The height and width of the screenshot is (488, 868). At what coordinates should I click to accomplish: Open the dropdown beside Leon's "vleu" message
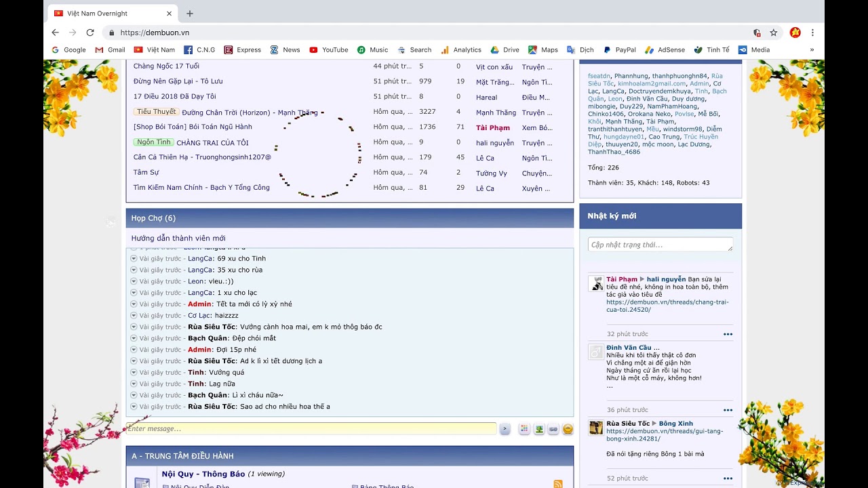click(134, 281)
